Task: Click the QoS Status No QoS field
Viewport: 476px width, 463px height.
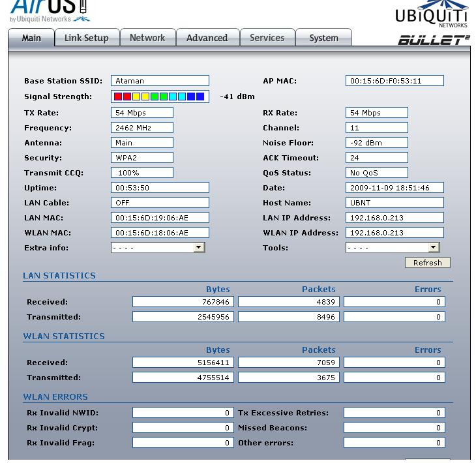Action: coord(377,173)
